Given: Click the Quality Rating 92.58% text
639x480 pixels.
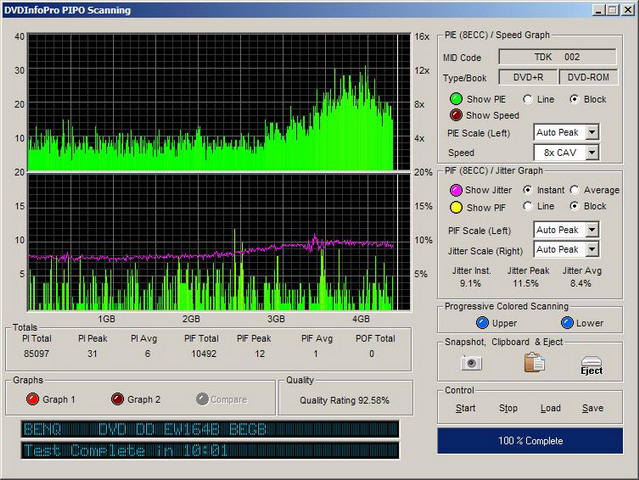Looking at the screenshot, I should [344, 400].
